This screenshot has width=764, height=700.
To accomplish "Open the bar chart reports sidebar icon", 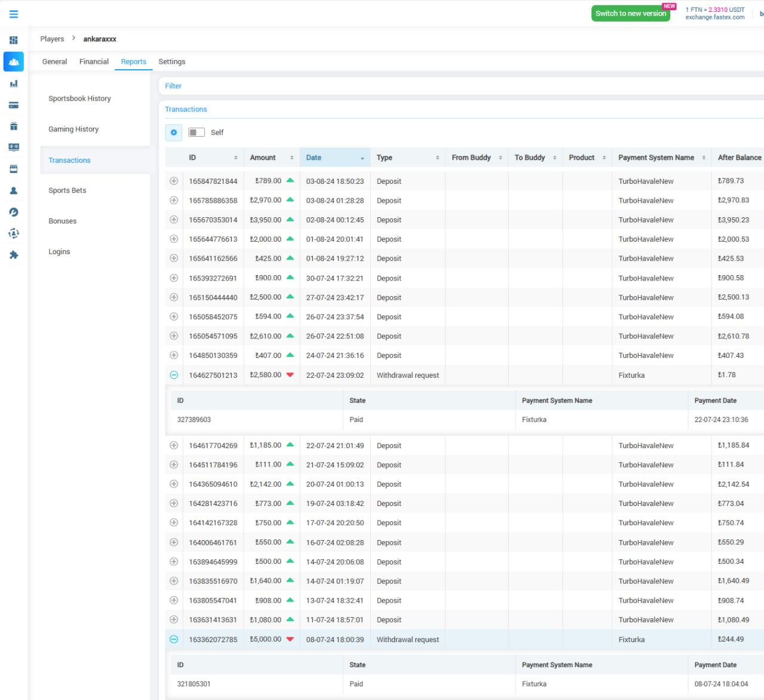I will pos(14,84).
